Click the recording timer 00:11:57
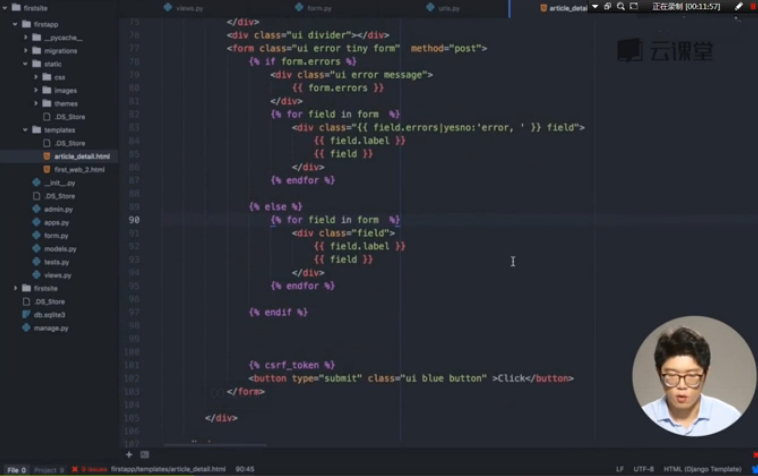This screenshot has height=476, width=758. point(702,6)
